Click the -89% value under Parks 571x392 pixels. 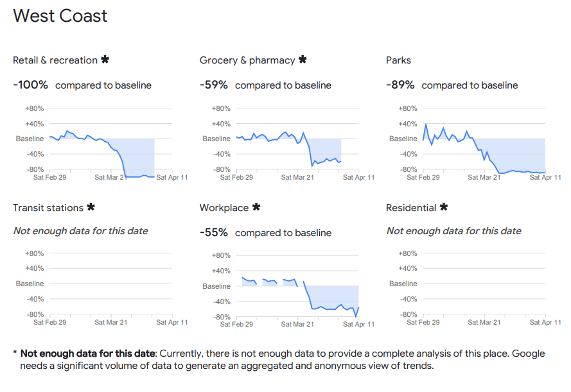pyautogui.click(x=400, y=85)
